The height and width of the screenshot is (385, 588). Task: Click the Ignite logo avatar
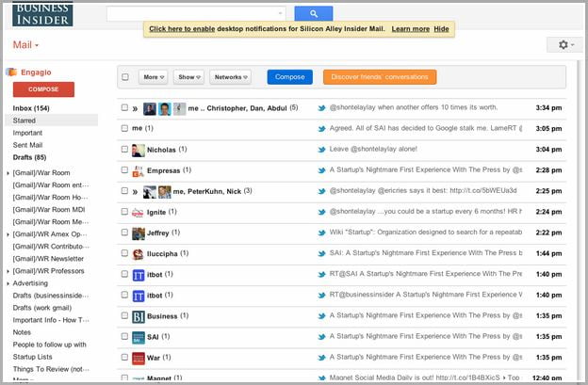(138, 213)
